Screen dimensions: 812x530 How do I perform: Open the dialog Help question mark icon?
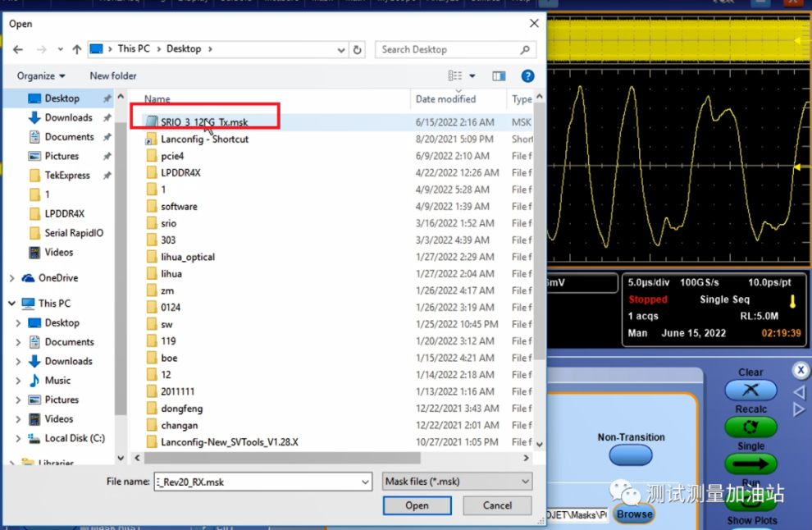pos(527,76)
